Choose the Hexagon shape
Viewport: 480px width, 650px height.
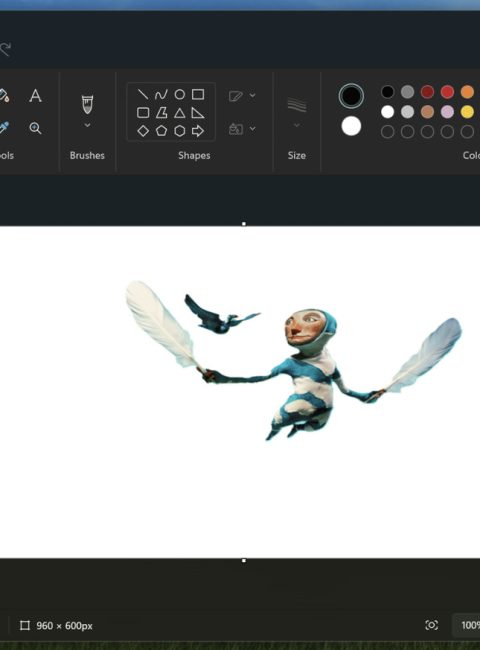pos(179,131)
